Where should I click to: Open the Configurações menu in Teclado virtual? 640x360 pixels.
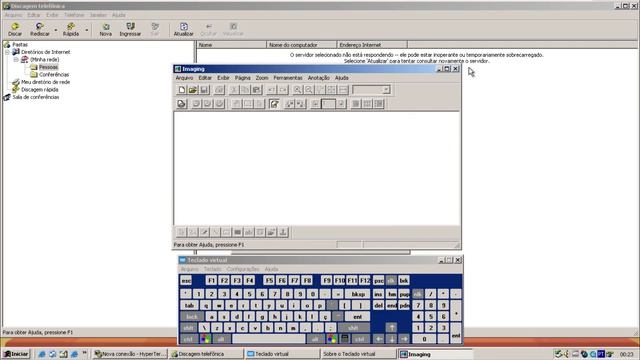[243, 269]
